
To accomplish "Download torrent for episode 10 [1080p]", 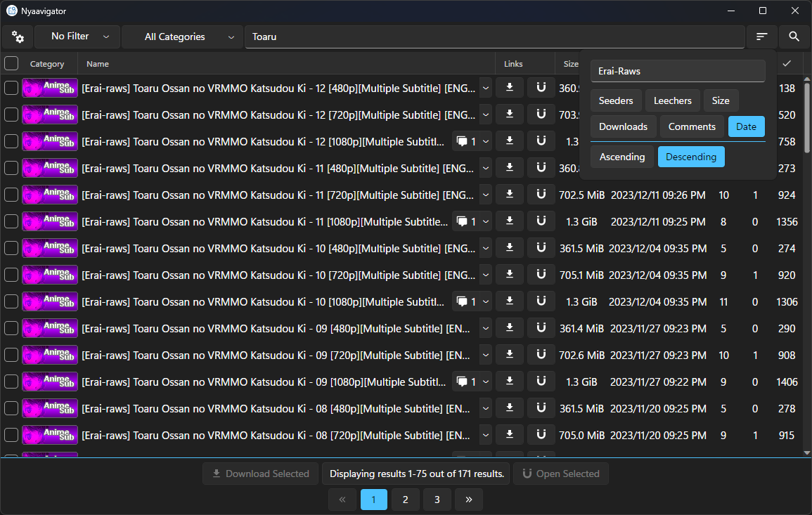I will [510, 301].
